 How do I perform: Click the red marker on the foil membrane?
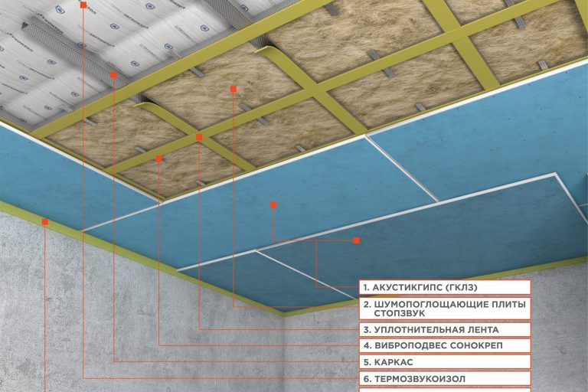83,5
